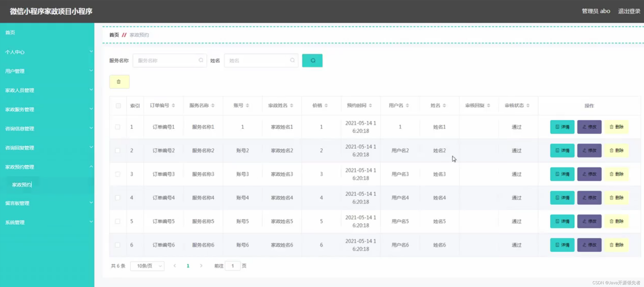The width and height of the screenshot is (644, 287).
Task: Go to next page arrow in pagination
Action: [x=201, y=266]
